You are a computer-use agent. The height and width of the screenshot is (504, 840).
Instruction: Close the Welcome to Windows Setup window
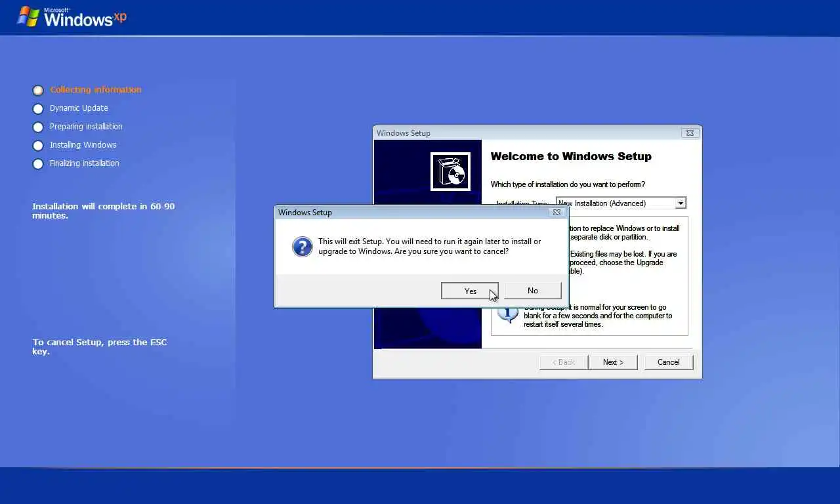(x=690, y=133)
